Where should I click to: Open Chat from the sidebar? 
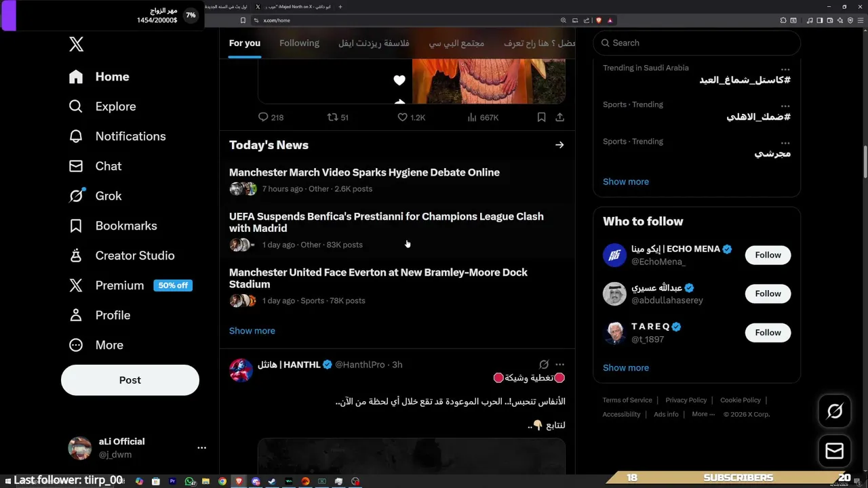[x=95, y=166]
